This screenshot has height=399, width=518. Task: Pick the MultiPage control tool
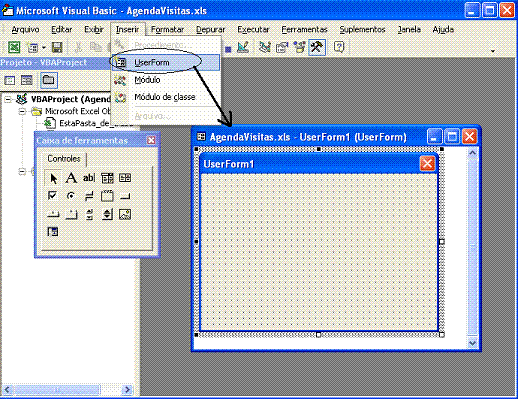tap(71, 214)
